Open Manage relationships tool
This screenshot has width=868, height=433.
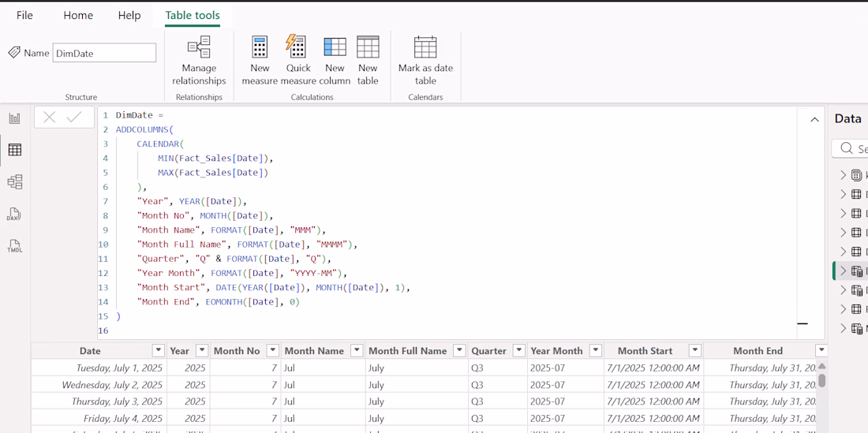click(199, 60)
